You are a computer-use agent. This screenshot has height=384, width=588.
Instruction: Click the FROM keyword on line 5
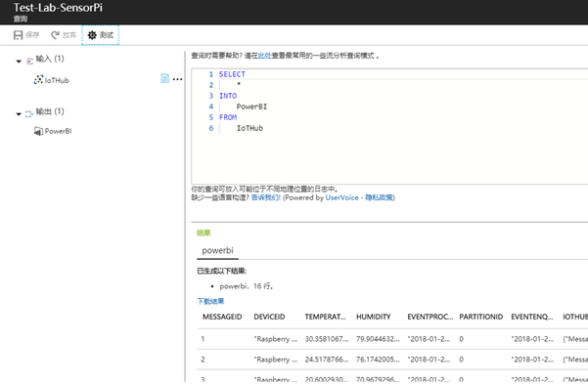pos(228,117)
